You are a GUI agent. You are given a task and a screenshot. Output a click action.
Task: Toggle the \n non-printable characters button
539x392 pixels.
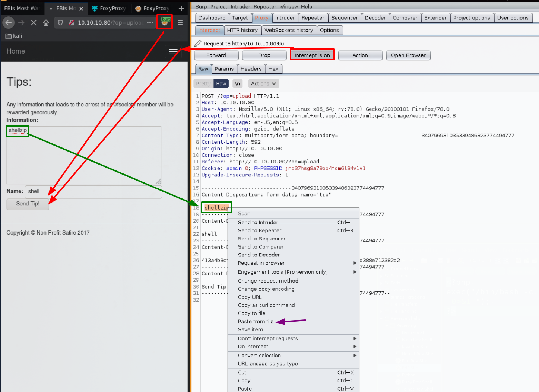(237, 84)
